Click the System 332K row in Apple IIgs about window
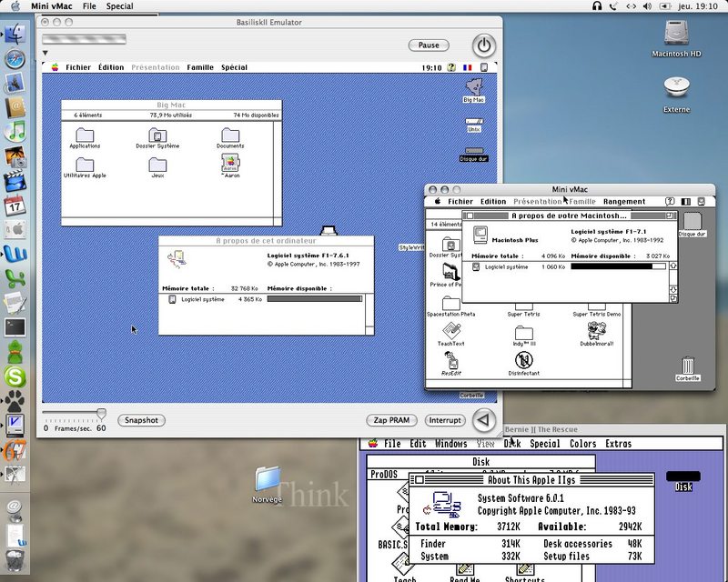 (x=470, y=556)
